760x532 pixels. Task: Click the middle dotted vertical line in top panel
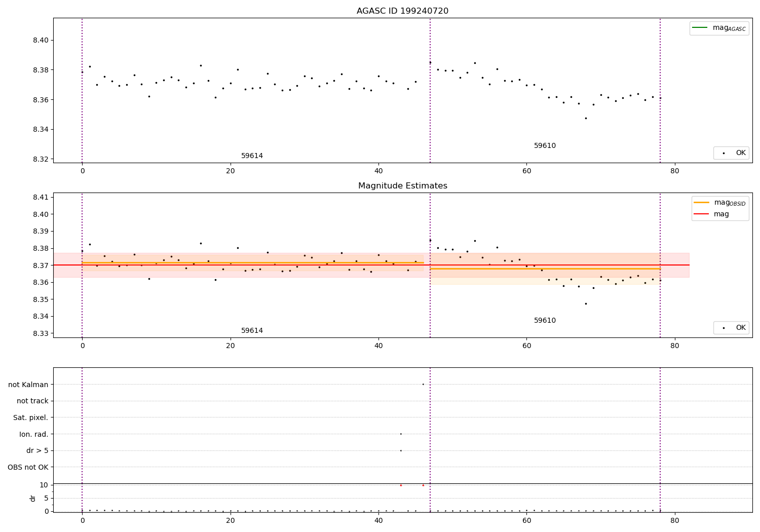pos(430,90)
